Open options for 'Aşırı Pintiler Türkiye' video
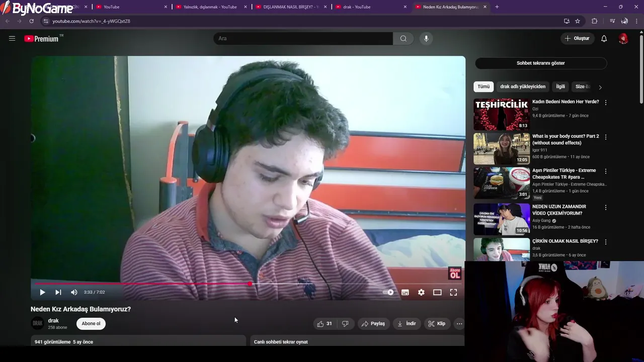Viewport: 644px width, 362px height. pyautogui.click(x=606, y=171)
